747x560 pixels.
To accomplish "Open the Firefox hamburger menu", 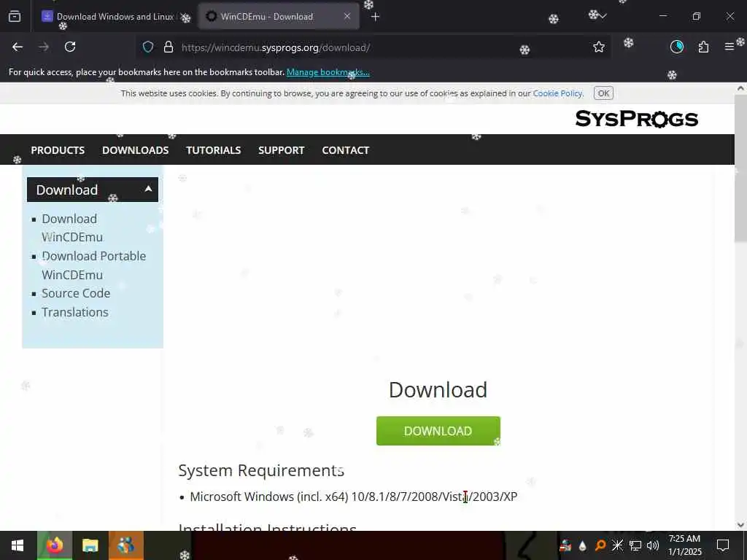I will point(729,47).
